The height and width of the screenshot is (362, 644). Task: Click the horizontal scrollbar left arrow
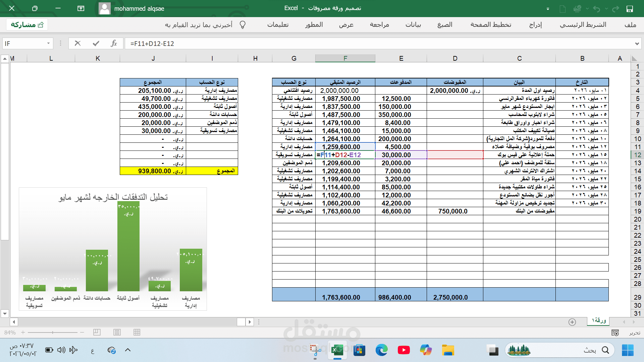tap(14, 322)
